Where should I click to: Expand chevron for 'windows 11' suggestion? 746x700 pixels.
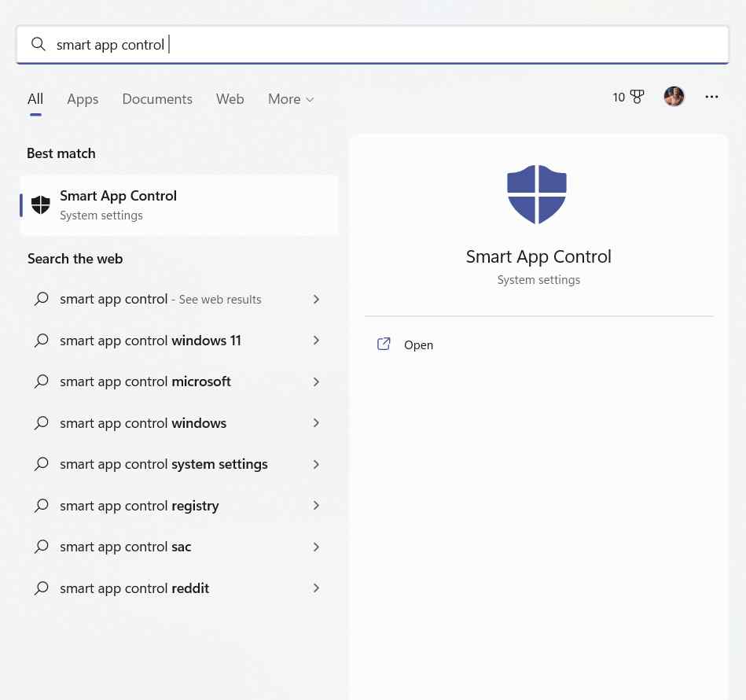click(316, 341)
